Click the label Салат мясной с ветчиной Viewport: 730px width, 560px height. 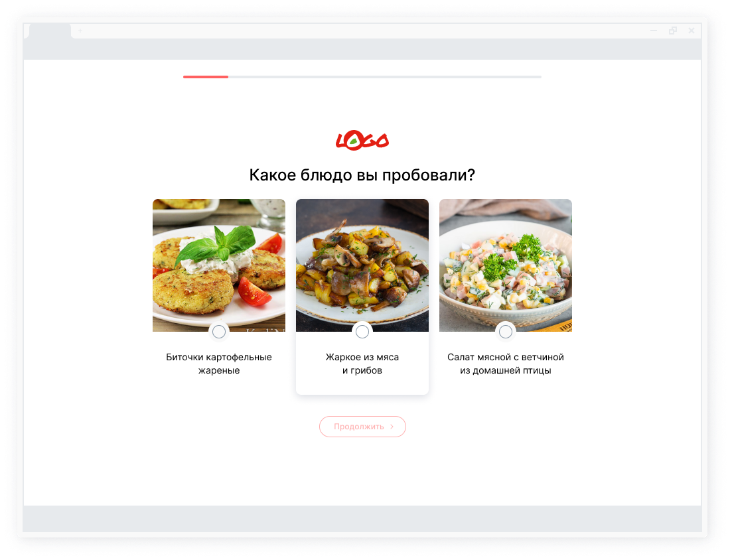coord(506,364)
